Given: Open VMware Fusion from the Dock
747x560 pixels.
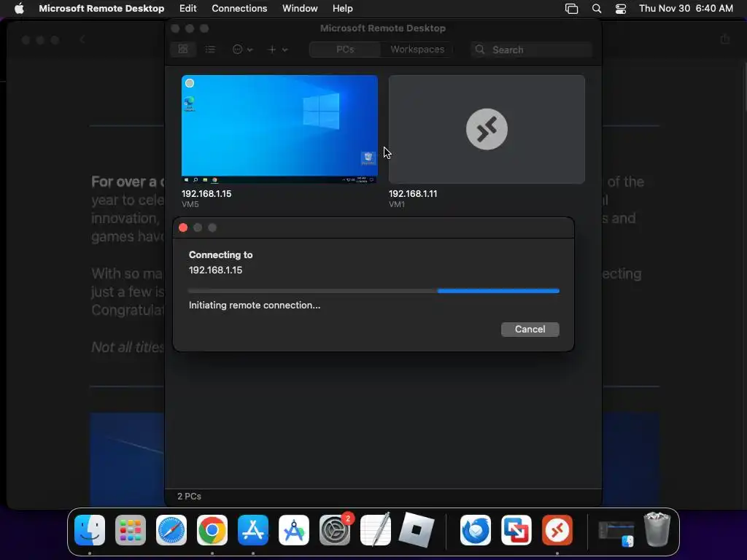Looking at the screenshot, I should pos(516,530).
